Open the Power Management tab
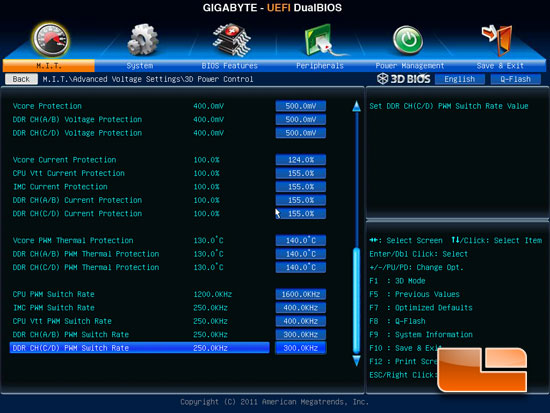This screenshot has width=550, height=413. (410, 66)
